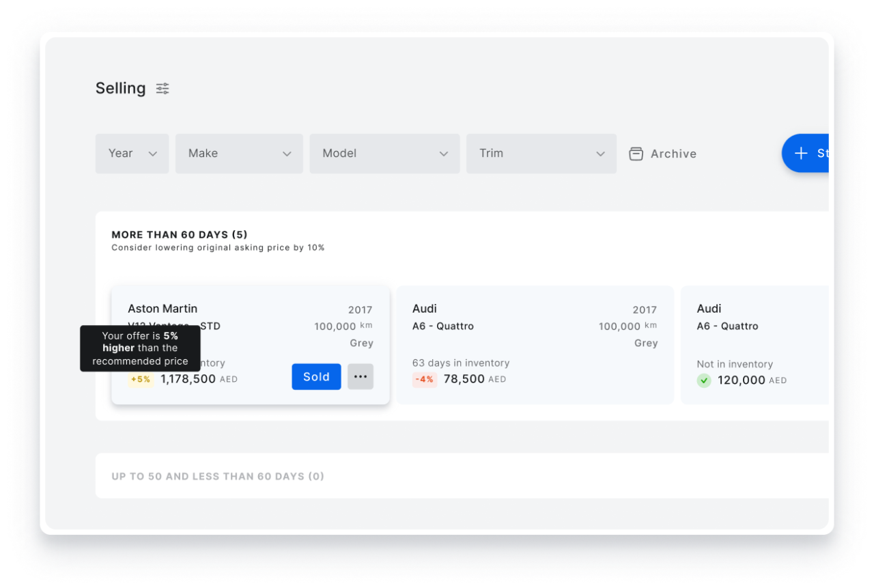Viewport: 874px width, 588px height.
Task: Click the 'Not in inventory' label on the Audi card
Action: pyautogui.click(x=735, y=364)
